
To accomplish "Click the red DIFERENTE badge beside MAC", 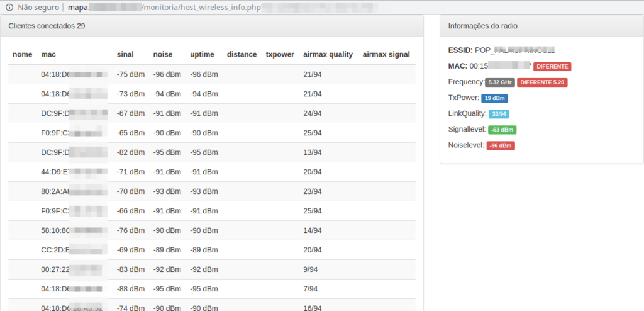I will [552, 66].
